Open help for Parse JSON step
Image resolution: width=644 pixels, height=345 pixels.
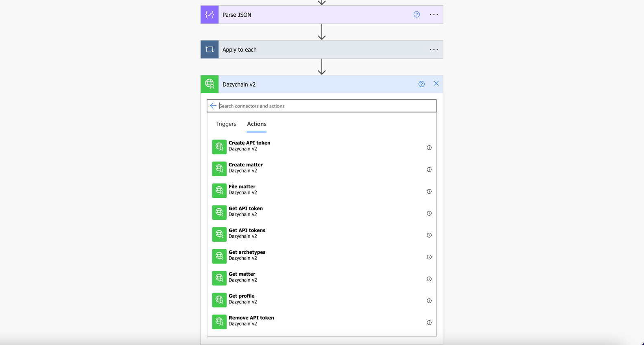pyautogui.click(x=417, y=15)
